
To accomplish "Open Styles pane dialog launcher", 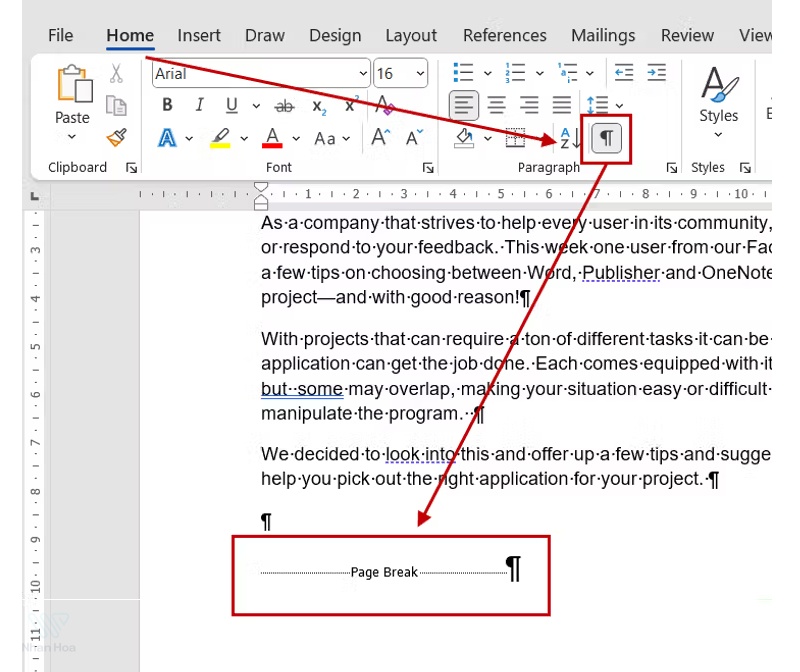I will tap(745, 168).
